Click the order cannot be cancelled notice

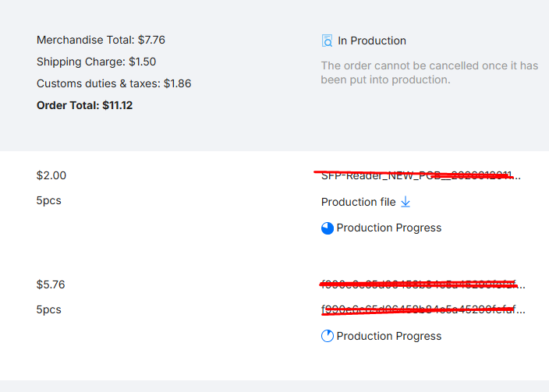coord(429,72)
